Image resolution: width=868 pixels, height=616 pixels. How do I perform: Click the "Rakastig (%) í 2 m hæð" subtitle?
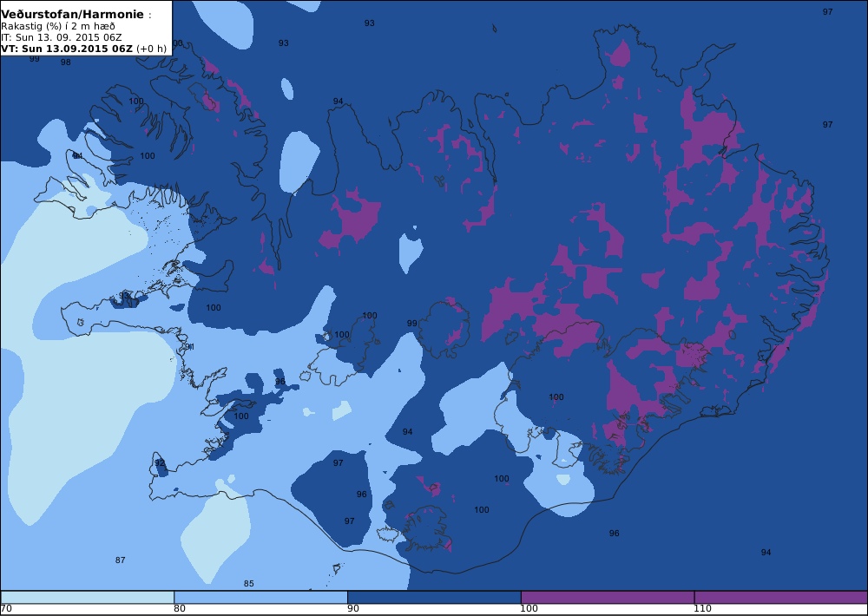click(58, 26)
